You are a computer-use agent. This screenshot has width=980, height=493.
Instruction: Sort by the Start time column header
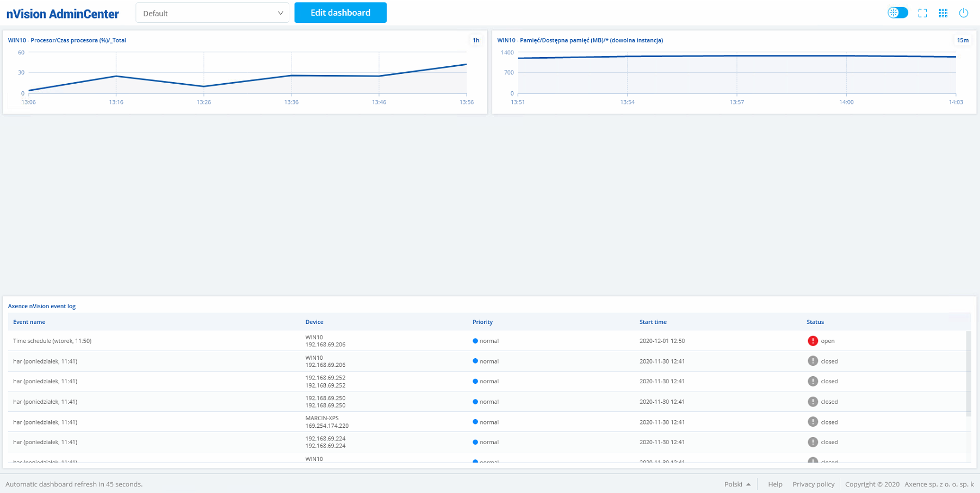tap(653, 322)
